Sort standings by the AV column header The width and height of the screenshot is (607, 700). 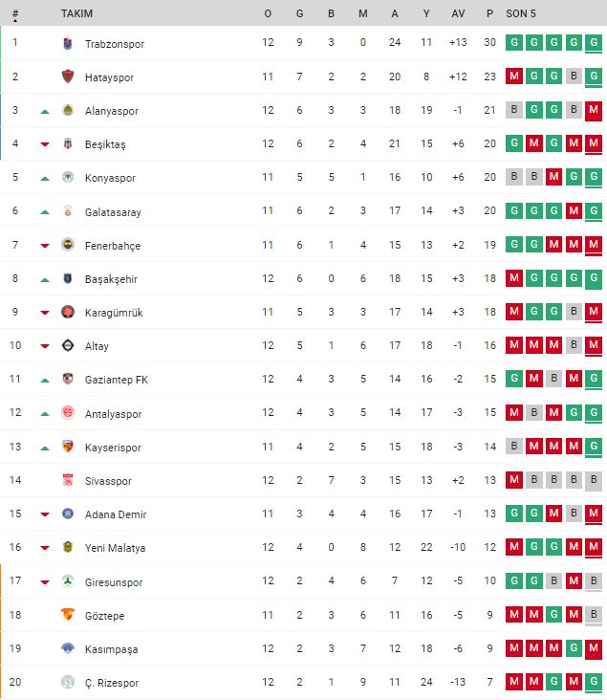tap(458, 13)
